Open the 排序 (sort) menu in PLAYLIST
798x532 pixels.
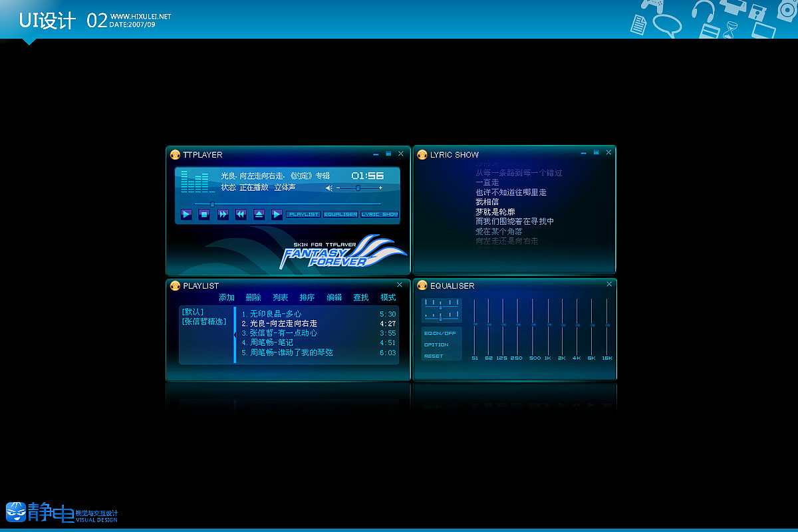(307, 297)
